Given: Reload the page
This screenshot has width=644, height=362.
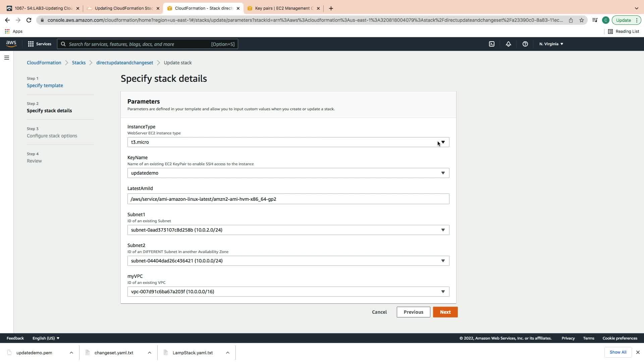Looking at the screenshot, I should [x=29, y=20].
